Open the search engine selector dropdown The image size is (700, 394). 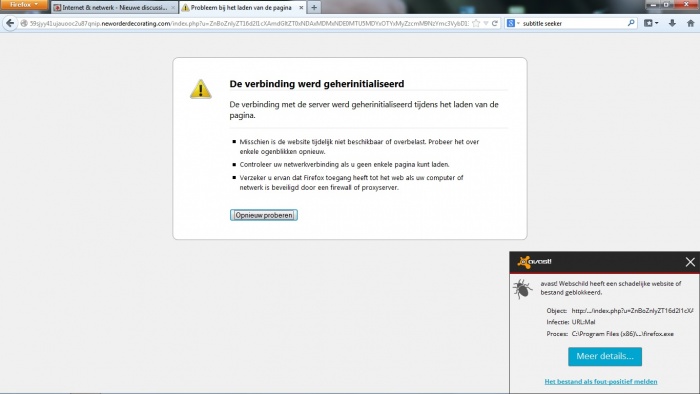click(513, 23)
